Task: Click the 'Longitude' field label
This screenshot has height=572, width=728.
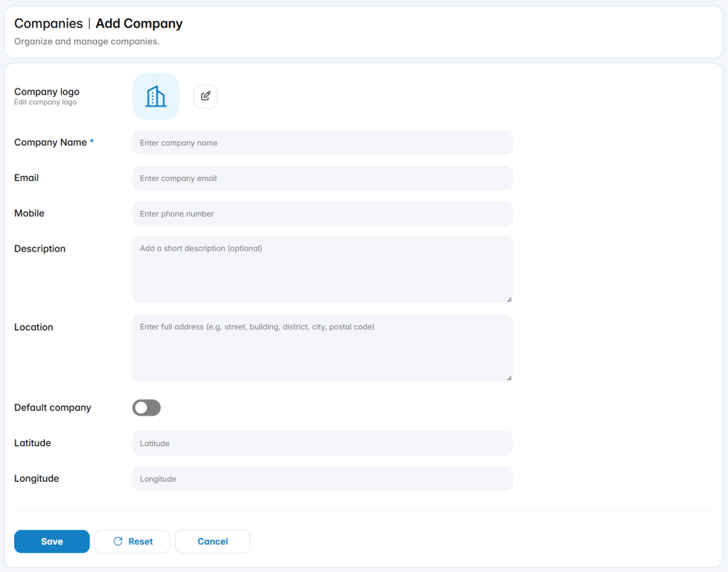Action: tap(37, 478)
